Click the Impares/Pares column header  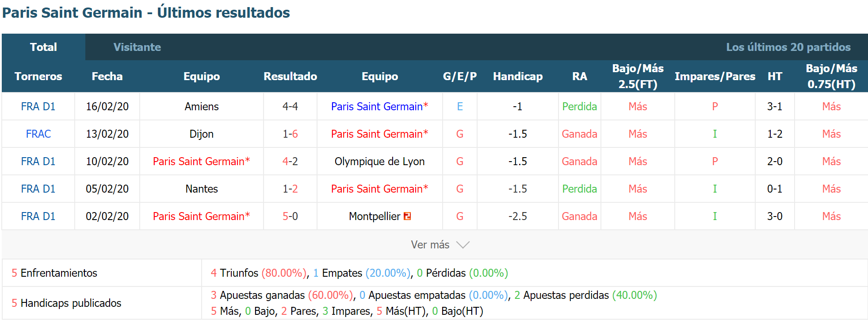[x=715, y=76]
